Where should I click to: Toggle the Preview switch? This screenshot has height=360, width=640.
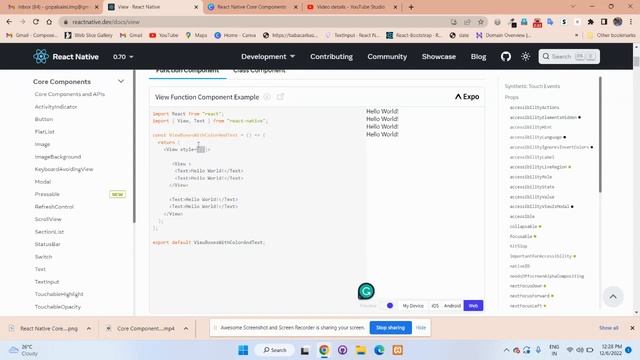pyautogui.click(x=390, y=305)
